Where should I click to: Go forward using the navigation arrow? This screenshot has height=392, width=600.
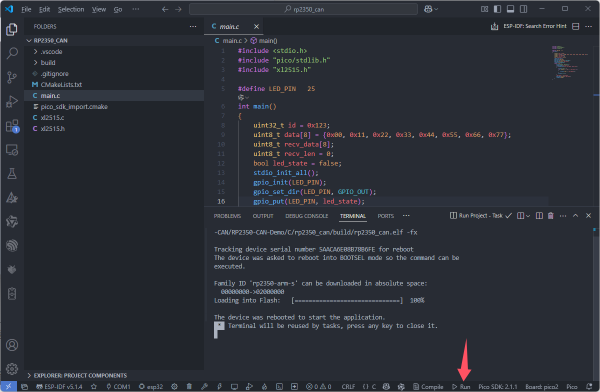[x=178, y=9]
